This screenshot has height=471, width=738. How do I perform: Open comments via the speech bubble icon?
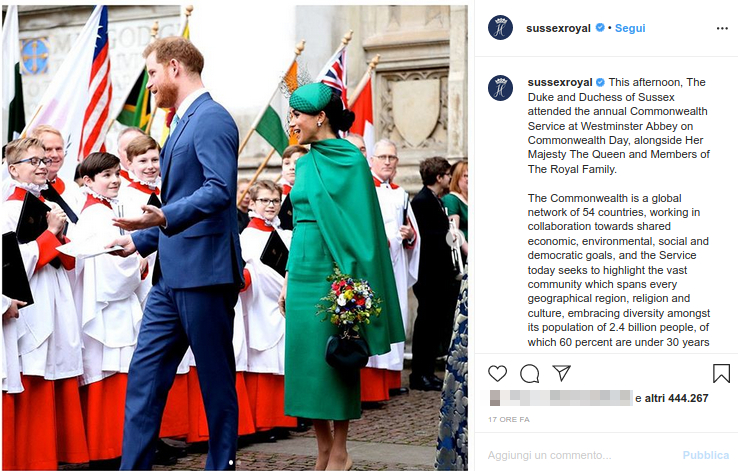point(529,374)
